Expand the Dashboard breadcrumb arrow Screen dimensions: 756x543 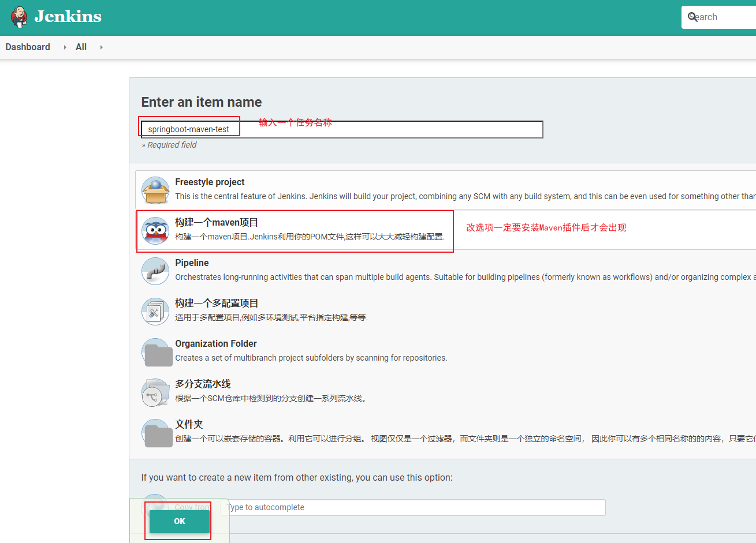point(65,47)
